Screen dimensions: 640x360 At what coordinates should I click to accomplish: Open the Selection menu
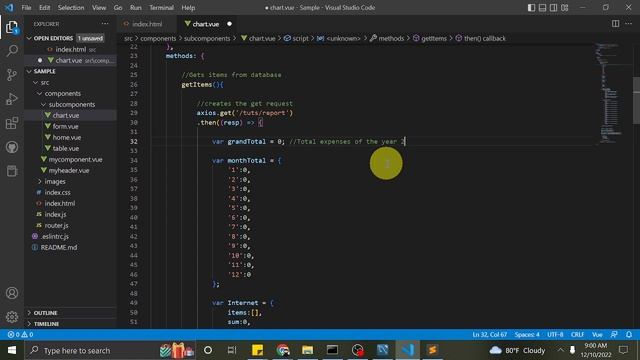pyautogui.click(x=71, y=8)
